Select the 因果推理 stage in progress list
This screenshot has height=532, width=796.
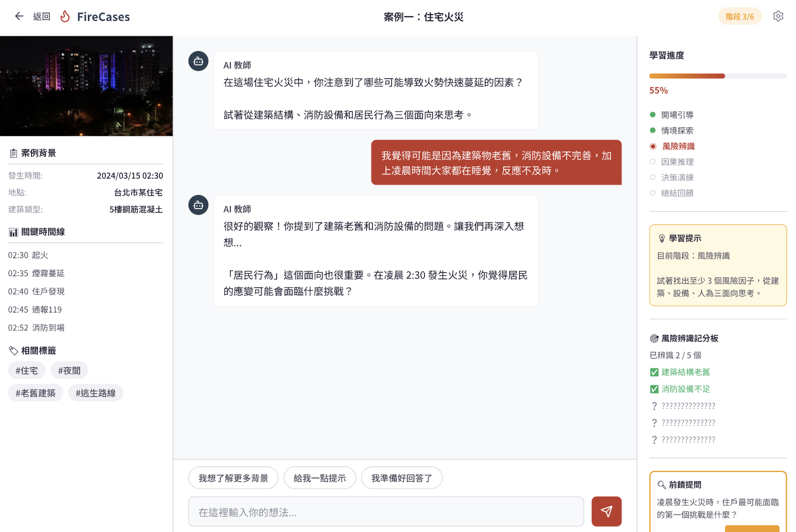[677, 162]
